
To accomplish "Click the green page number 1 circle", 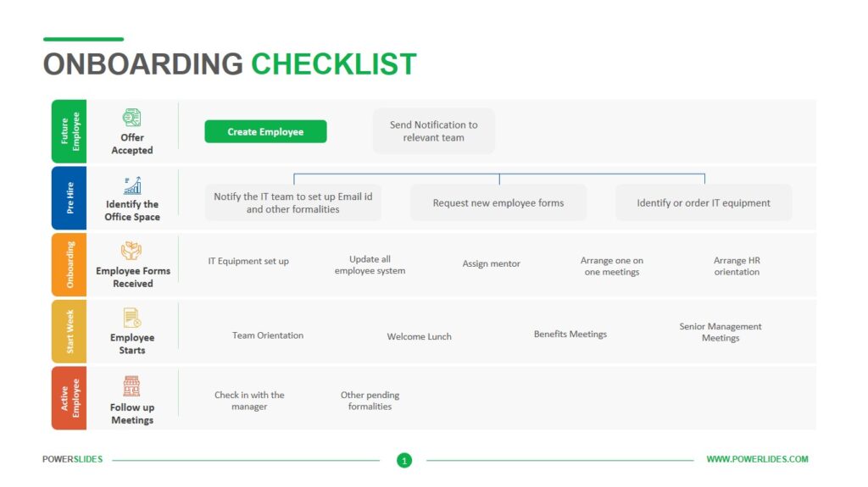I will point(404,460).
